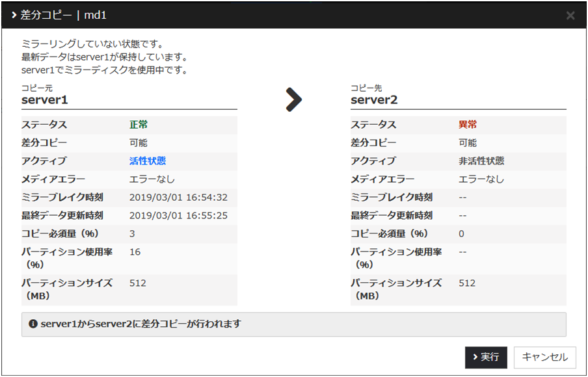Click server1's コピー必須量 value 3
Viewport: 588px width, 377px height.
click(x=132, y=234)
